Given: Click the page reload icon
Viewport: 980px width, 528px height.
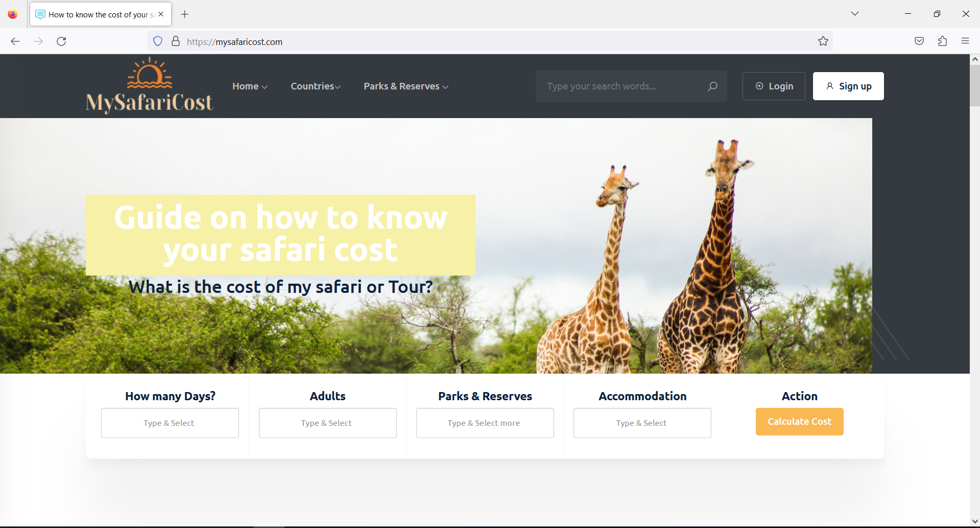Looking at the screenshot, I should point(61,41).
